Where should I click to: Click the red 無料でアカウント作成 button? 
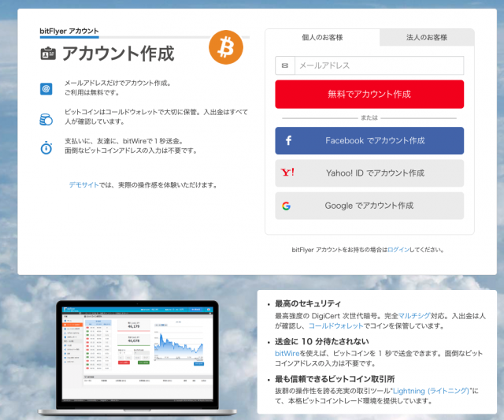tap(369, 95)
